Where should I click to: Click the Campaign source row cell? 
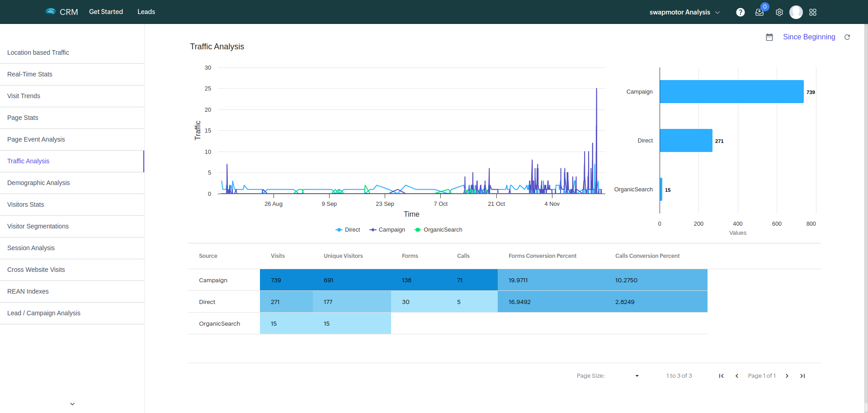[x=224, y=280]
